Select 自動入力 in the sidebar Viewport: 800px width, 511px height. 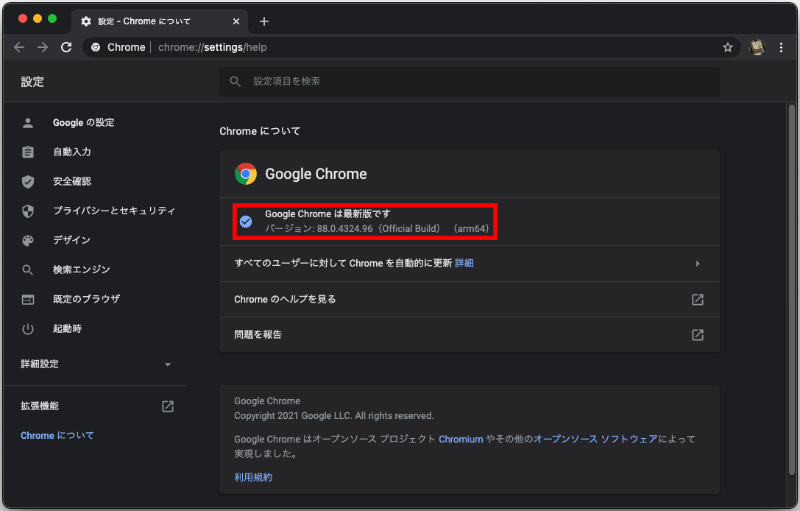coord(72,152)
